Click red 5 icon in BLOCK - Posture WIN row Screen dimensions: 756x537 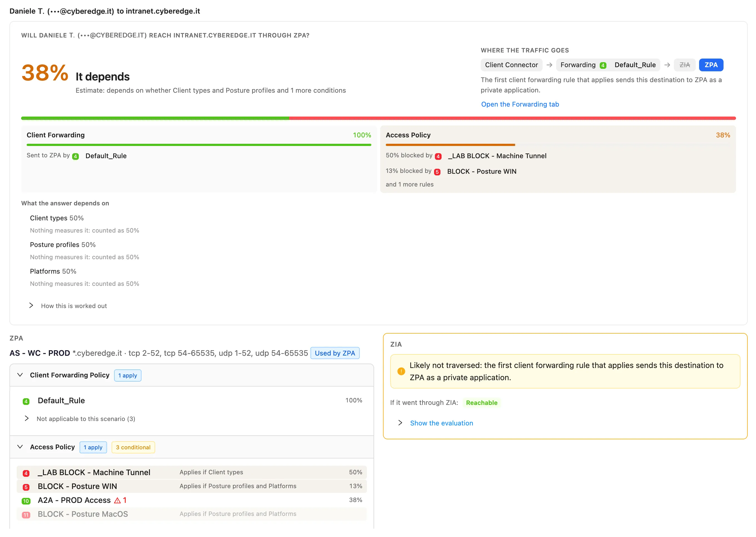point(26,487)
